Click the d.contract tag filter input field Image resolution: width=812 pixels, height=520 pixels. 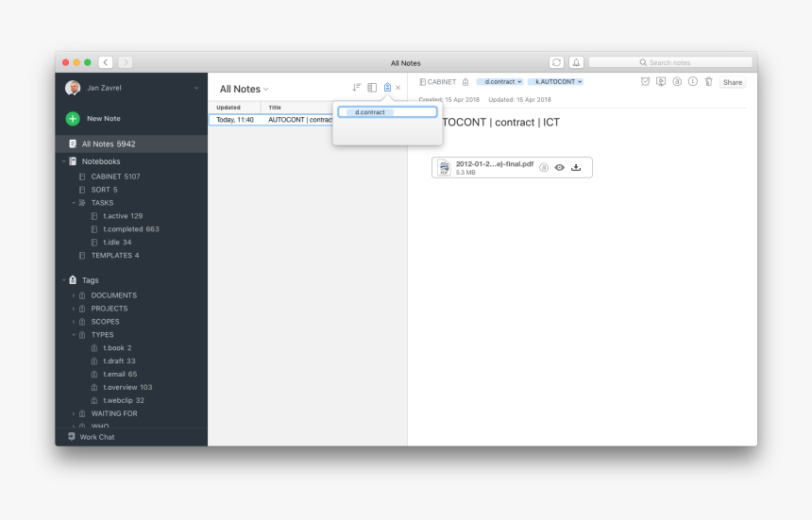tap(387, 111)
